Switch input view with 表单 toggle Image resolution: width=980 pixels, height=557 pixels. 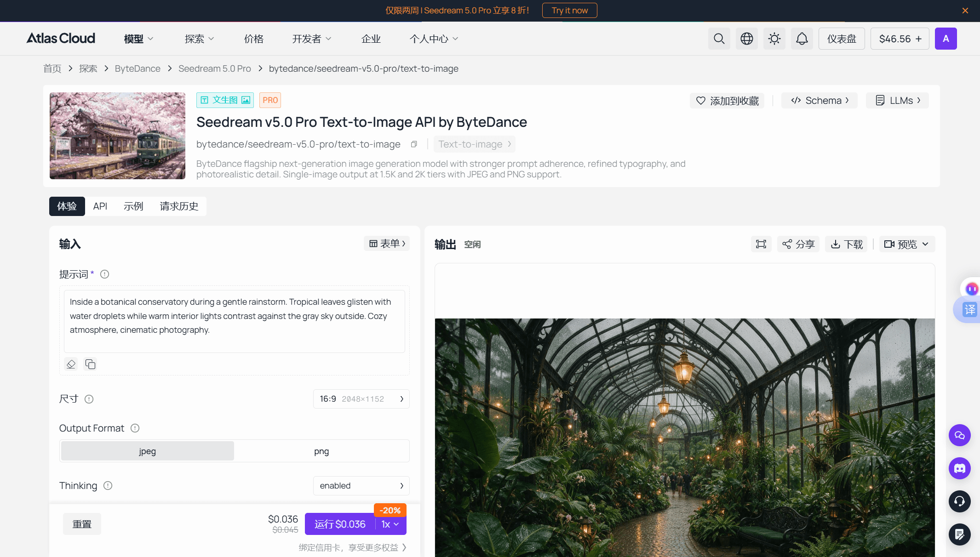(x=387, y=244)
